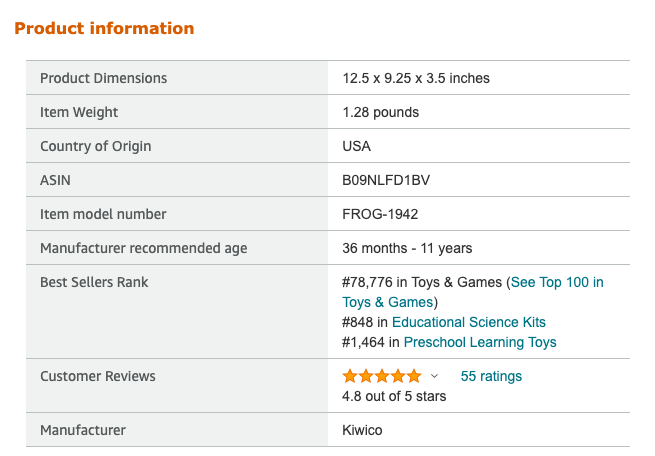
Task: Click the model number FROG-1942
Action: click(380, 214)
